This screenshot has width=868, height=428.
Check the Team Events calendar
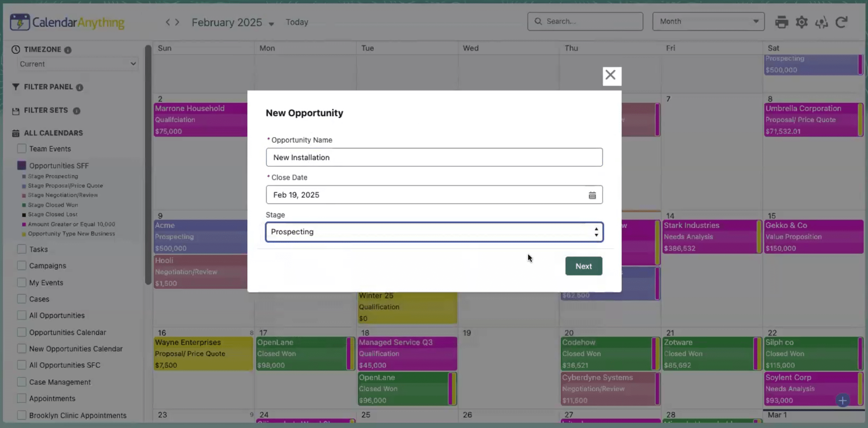click(22, 149)
